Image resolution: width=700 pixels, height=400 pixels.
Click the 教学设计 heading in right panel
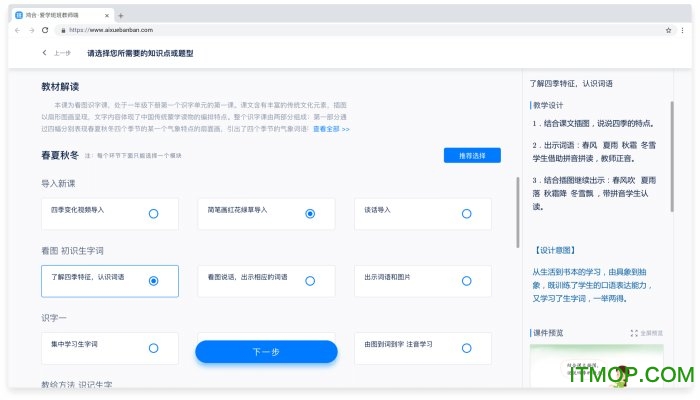click(x=548, y=105)
